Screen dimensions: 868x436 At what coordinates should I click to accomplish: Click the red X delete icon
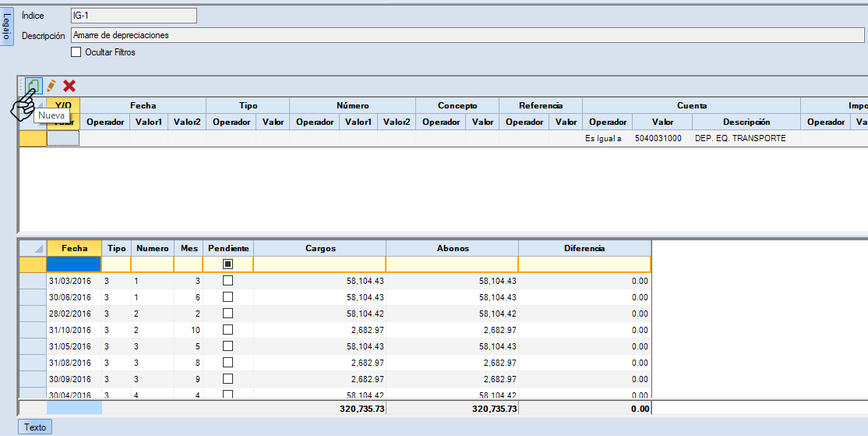69,86
